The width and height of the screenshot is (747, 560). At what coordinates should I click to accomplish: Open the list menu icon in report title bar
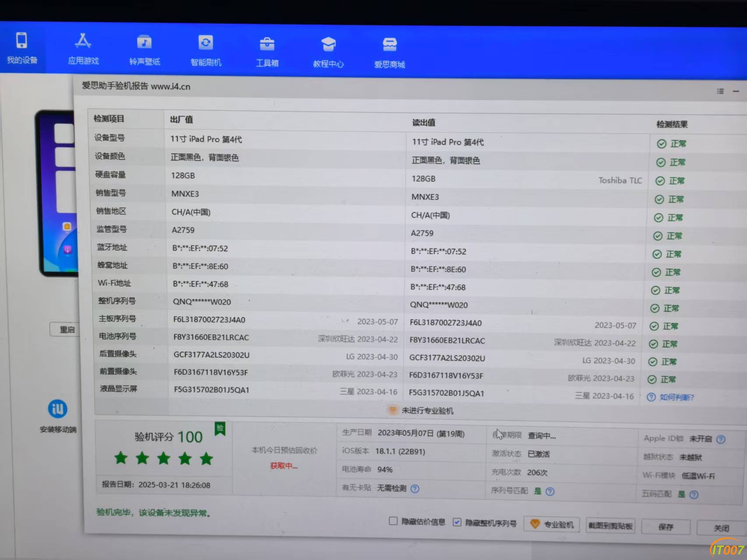coord(720,91)
